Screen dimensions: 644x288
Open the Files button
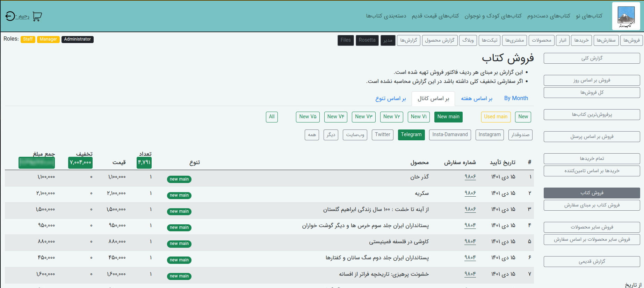tap(346, 40)
